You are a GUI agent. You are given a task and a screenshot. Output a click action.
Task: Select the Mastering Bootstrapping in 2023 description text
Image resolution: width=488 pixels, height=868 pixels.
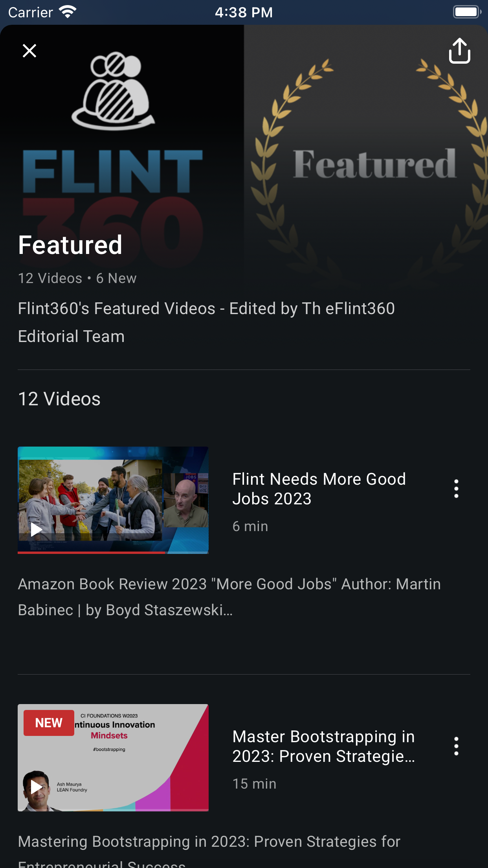click(x=209, y=850)
